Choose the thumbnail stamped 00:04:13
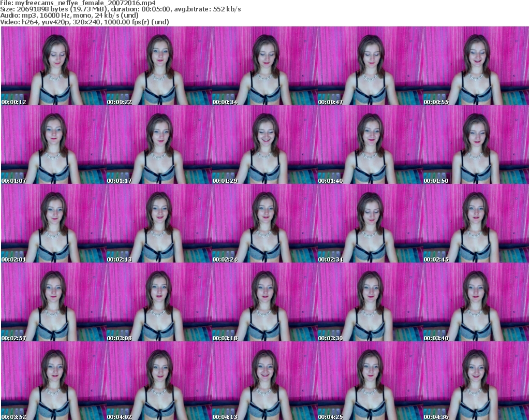The image size is (530, 420). [264, 381]
